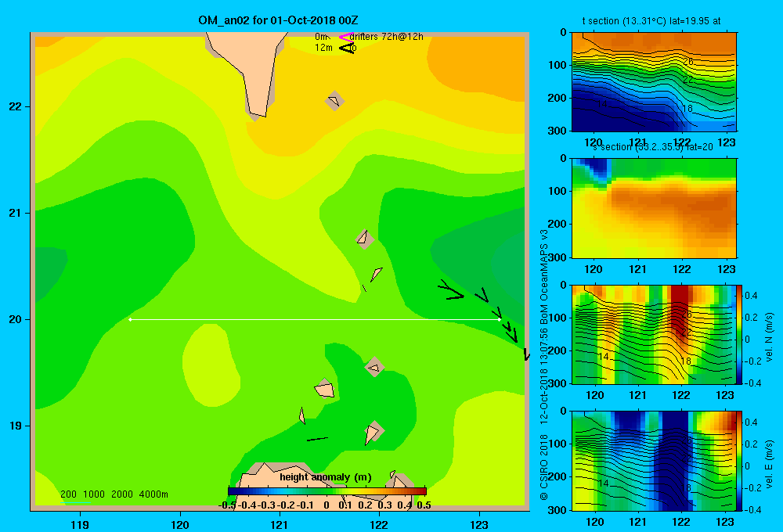Click the '0.2' tick on vel. E colorbar
Image resolution: width=783 pixels, height=532 pixels.
(751, 444)
